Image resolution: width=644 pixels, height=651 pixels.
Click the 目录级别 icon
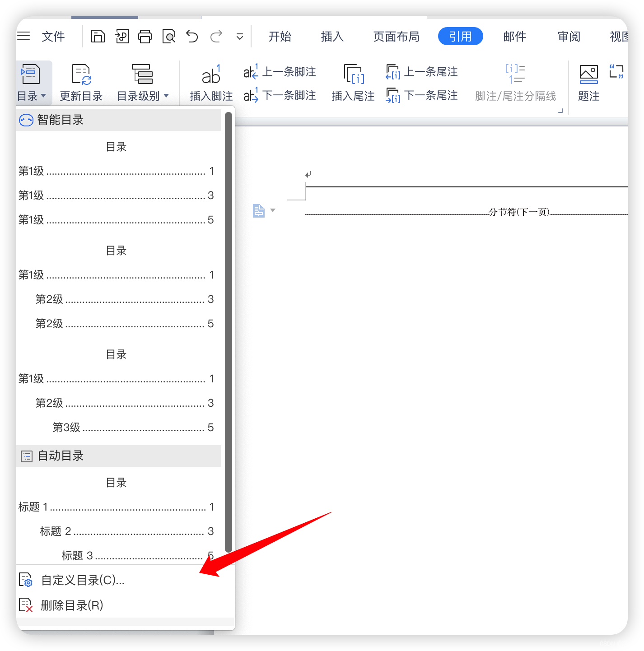point(142,74)
